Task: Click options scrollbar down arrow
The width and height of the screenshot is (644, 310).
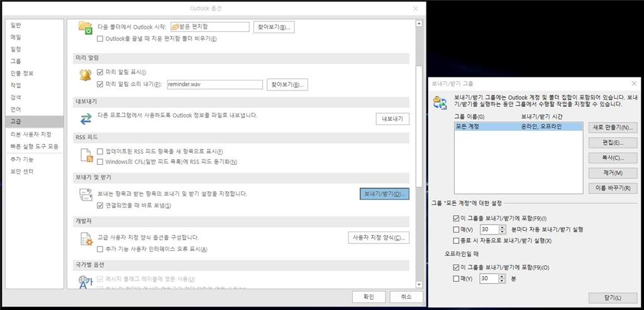Action: point(419,285)
